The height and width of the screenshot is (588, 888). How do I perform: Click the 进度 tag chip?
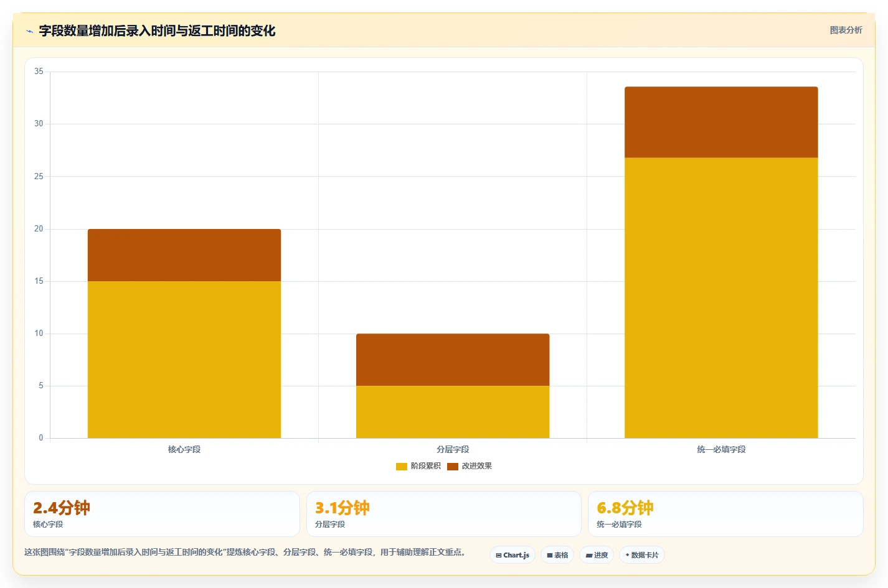tap(597, 555)
